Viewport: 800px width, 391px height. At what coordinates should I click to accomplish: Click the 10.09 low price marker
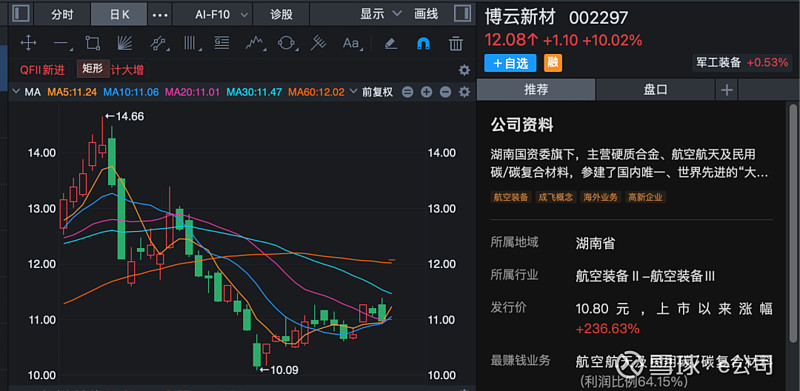pos(279,370)
